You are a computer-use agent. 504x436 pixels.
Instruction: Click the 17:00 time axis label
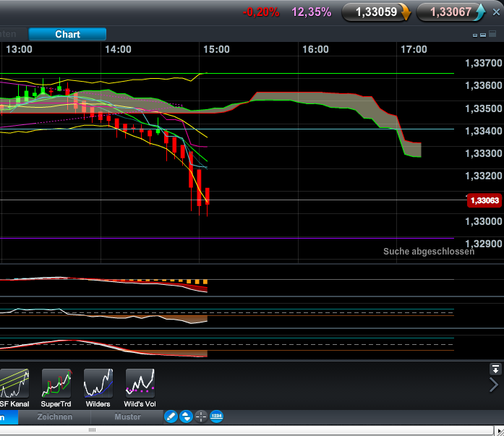(414, 49)
